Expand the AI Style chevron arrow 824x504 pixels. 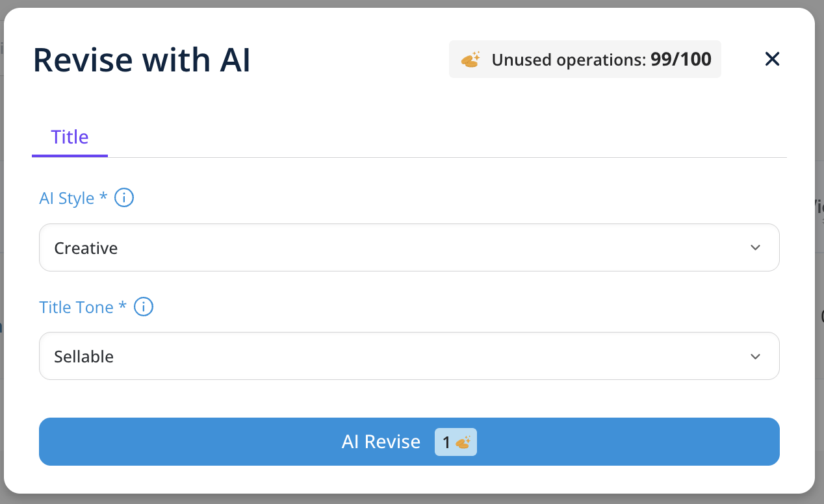point(755,248)
